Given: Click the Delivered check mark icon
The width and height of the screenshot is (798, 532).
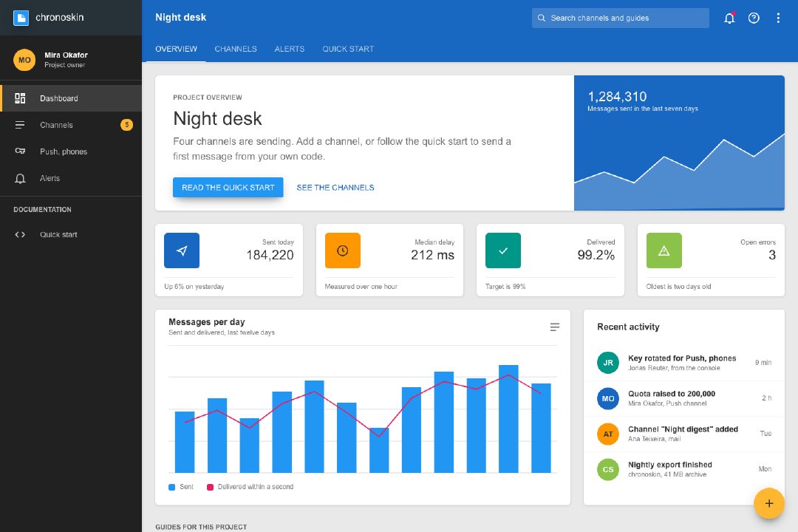Looking at the screenshot, I should tap(503, 250).
